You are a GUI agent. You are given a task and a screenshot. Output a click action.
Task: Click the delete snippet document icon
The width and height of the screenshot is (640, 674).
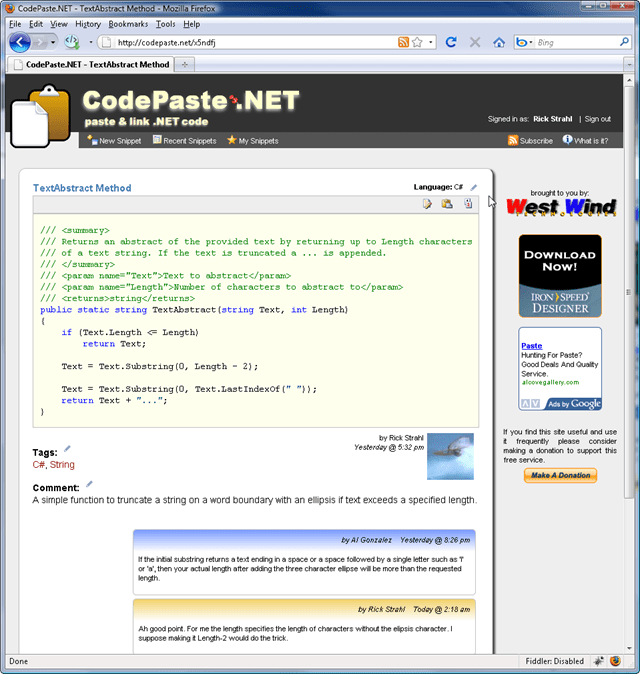pos(468,204)
